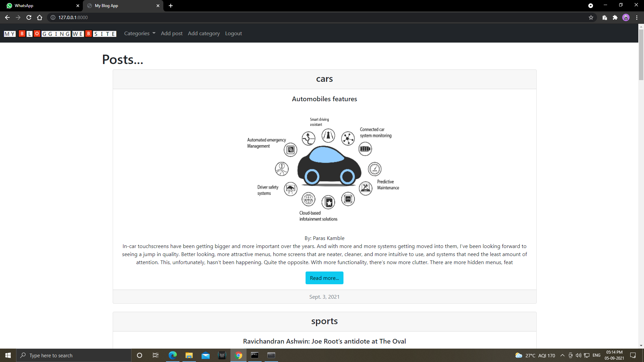This screenshot has height=362, width=644.
Task: Open a new browser tab
Action: click(x=171, y=6)
